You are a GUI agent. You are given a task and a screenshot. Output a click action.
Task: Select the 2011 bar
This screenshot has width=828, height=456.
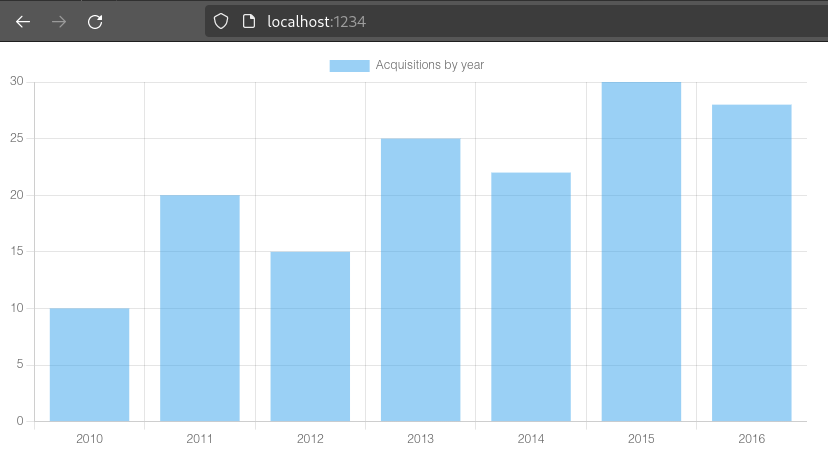tap(200, 308)
